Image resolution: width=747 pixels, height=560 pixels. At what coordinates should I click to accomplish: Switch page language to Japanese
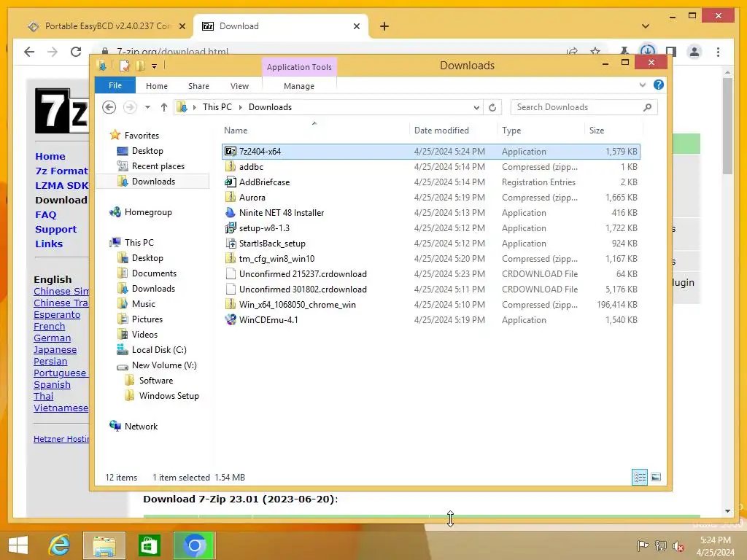coord(55,349)
